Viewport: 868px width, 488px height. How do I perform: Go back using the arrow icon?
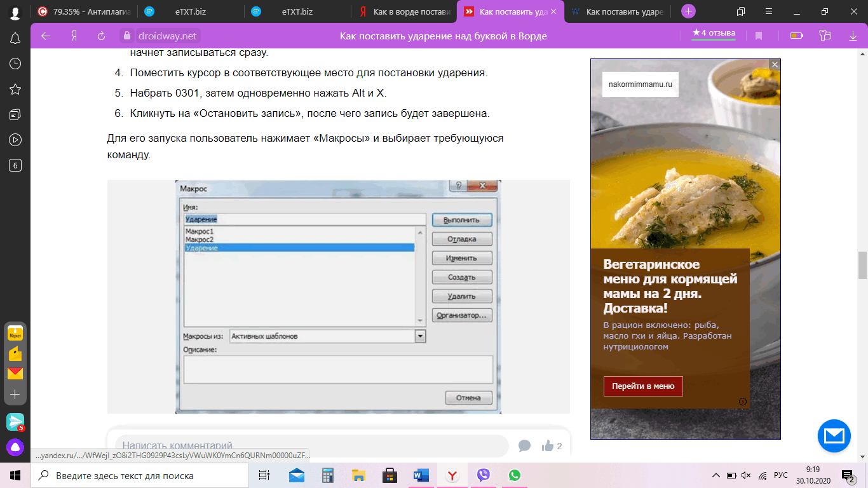click(x=46, y=36)
